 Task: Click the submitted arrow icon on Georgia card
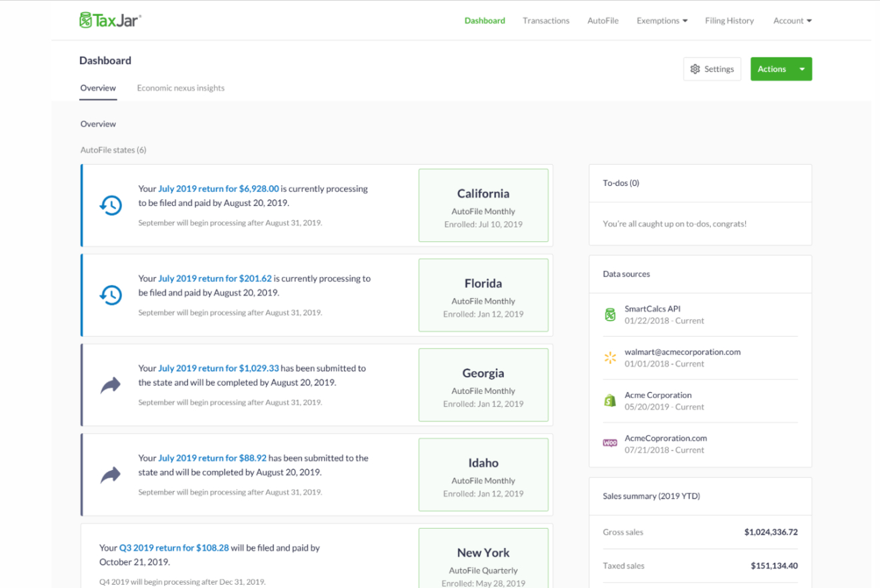(x=110, y=383)
